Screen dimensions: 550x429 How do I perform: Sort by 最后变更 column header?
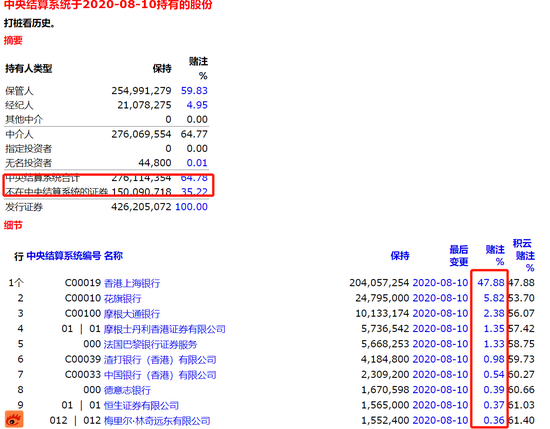459,256
